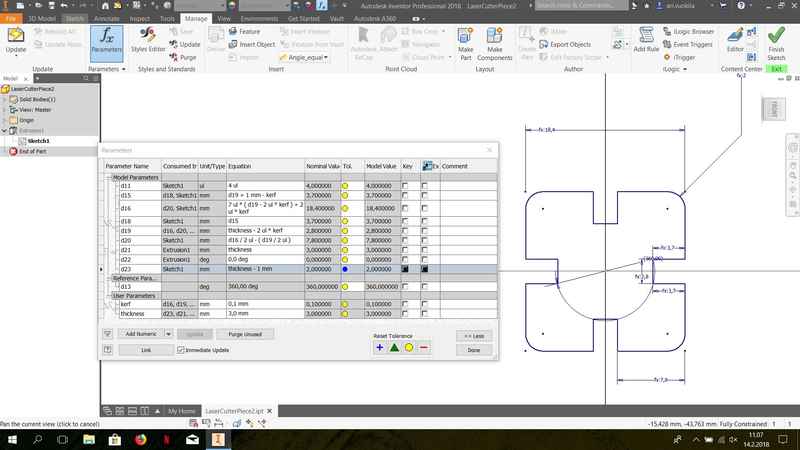
Task: Toggle Key checkbox for d11
Action: point(405,186)
